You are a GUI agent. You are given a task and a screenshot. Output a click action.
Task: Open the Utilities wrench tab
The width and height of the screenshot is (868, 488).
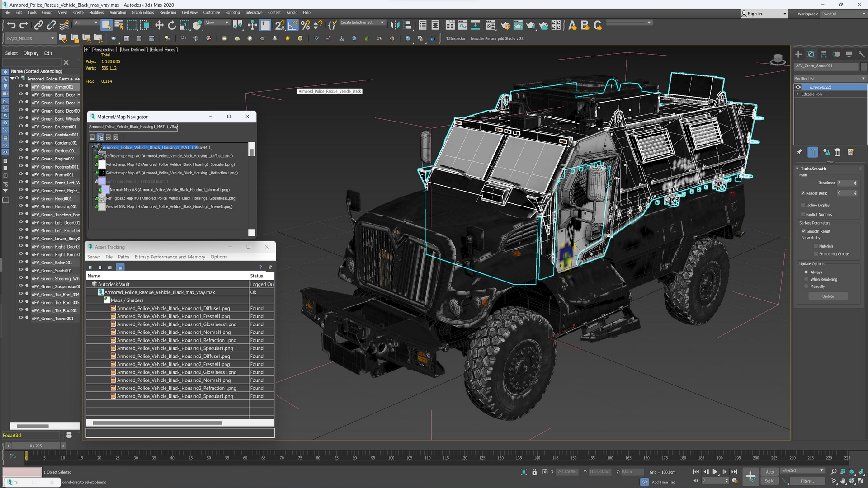click(x=862, y=54)
